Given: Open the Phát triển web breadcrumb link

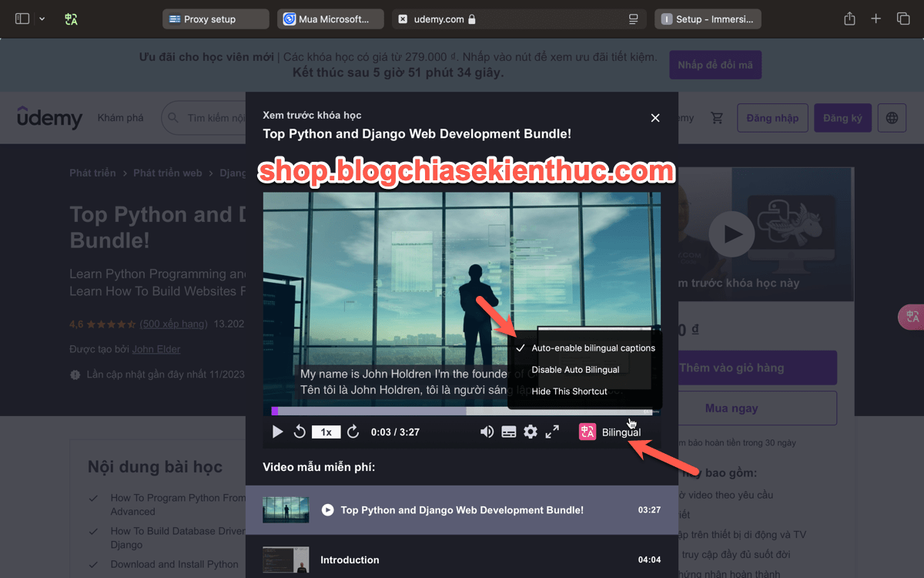Looking at the screenshot, I should pos(168,173).
